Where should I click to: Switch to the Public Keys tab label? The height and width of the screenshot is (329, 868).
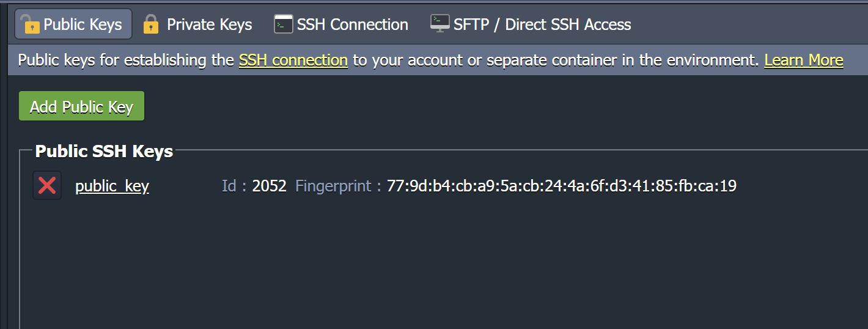tap(83, 24)
